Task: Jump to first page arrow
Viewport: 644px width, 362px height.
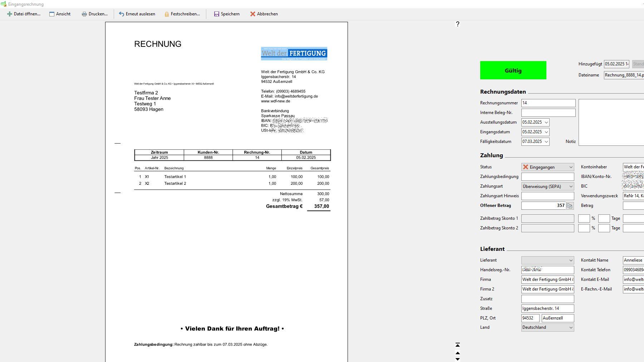Action: pos(457,345)
